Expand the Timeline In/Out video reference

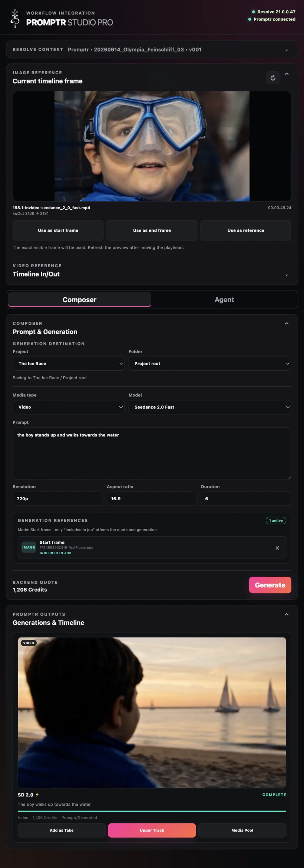tap(287, 275)
